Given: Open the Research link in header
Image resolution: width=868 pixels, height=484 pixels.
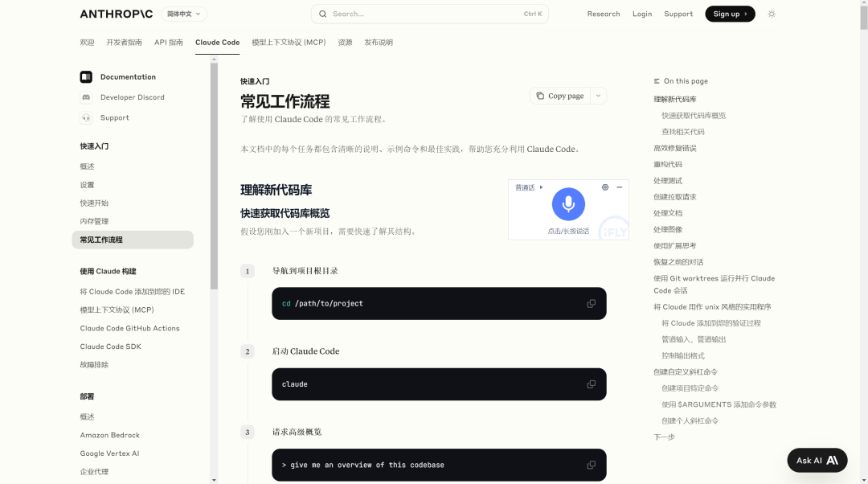Looking at the screenshot, I should pyautogui.click(x=604, y=14).
